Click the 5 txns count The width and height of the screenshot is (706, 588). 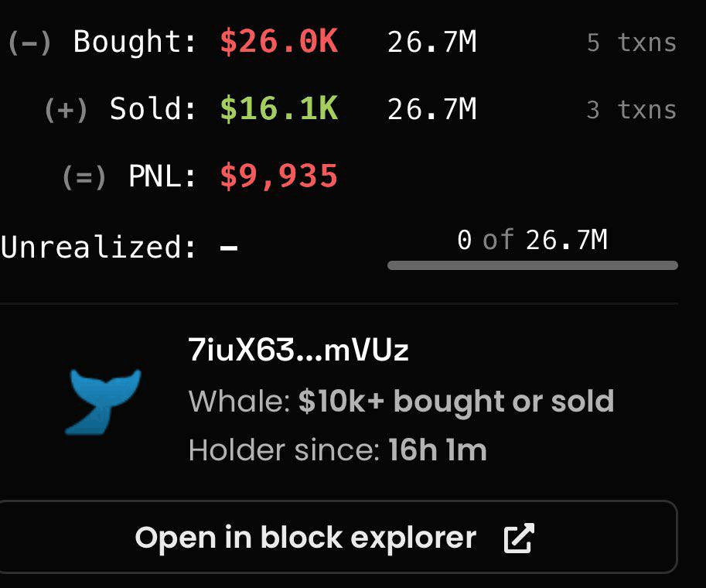pos(632,43)
